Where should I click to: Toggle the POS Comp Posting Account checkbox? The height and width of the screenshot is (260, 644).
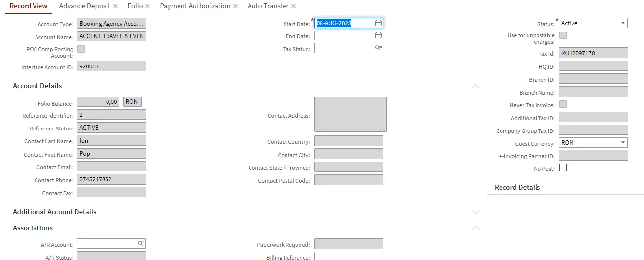coord(81,49)
